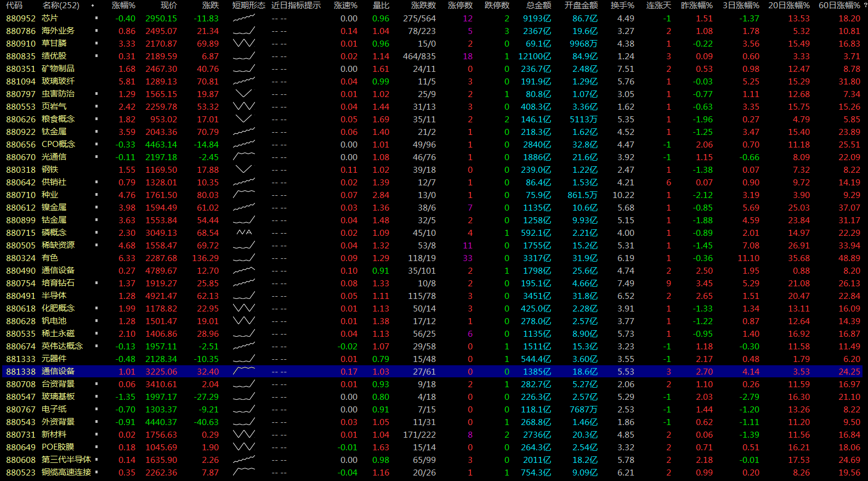Click the short-term pattern sparkline for 芯片
Image resolution: width=868 pixels, height=481 pixels.
click(x=243, y=18)
